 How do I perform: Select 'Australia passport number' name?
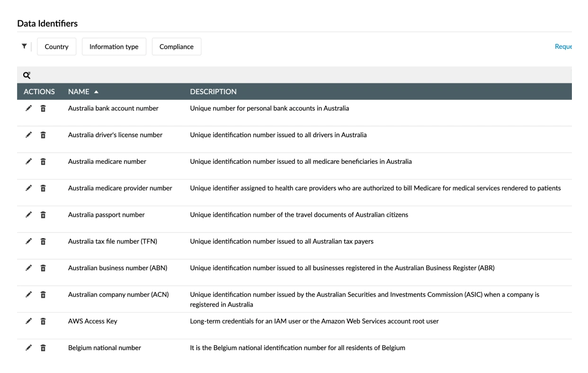(x=107, y=215)
